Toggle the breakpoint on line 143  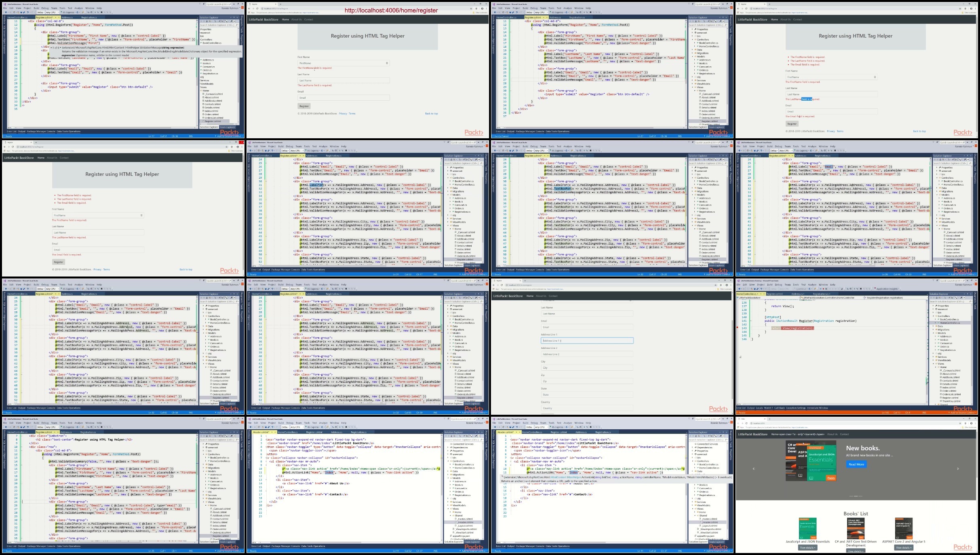[x=738, y=328]
